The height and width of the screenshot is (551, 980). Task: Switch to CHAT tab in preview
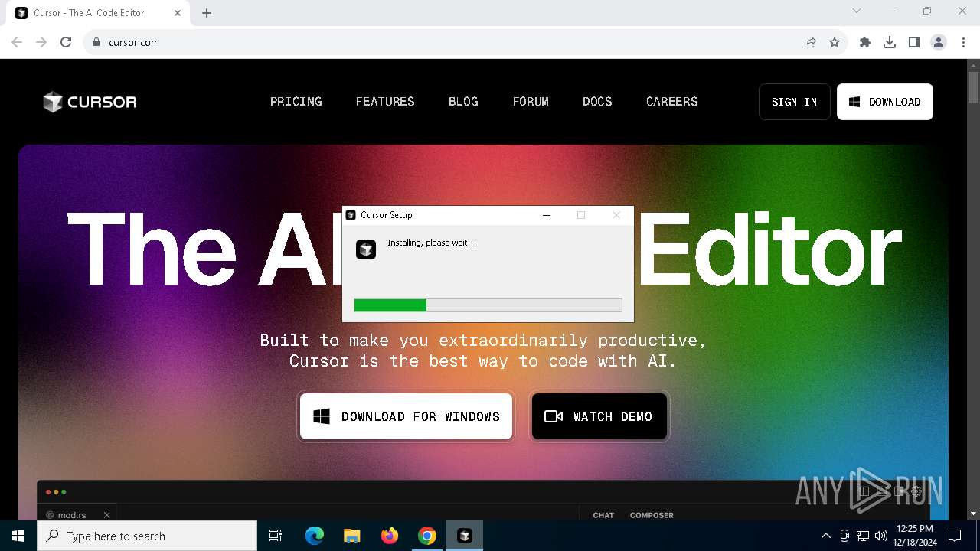(603, 515)
